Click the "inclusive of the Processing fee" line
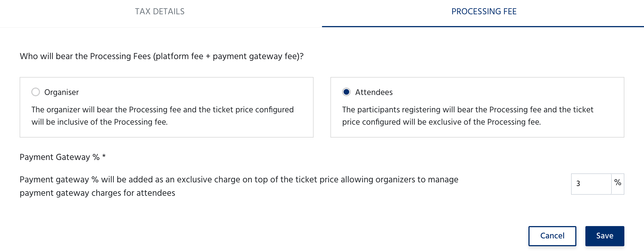644x251 pixels. [99, 122]
